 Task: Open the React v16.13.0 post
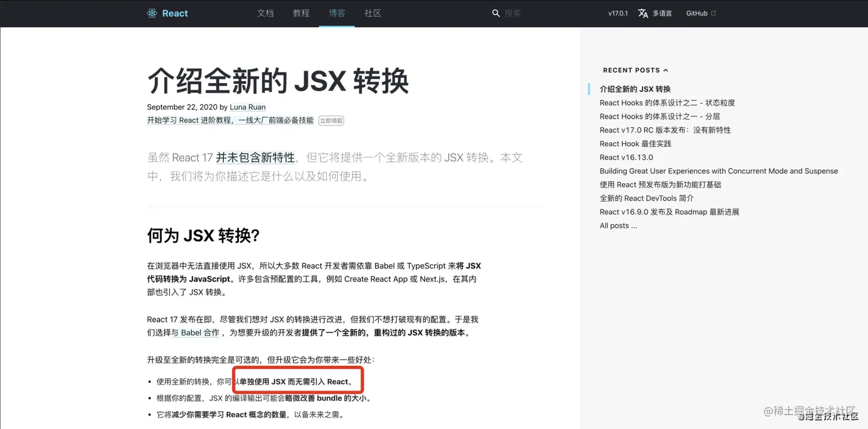pos(626,157)
